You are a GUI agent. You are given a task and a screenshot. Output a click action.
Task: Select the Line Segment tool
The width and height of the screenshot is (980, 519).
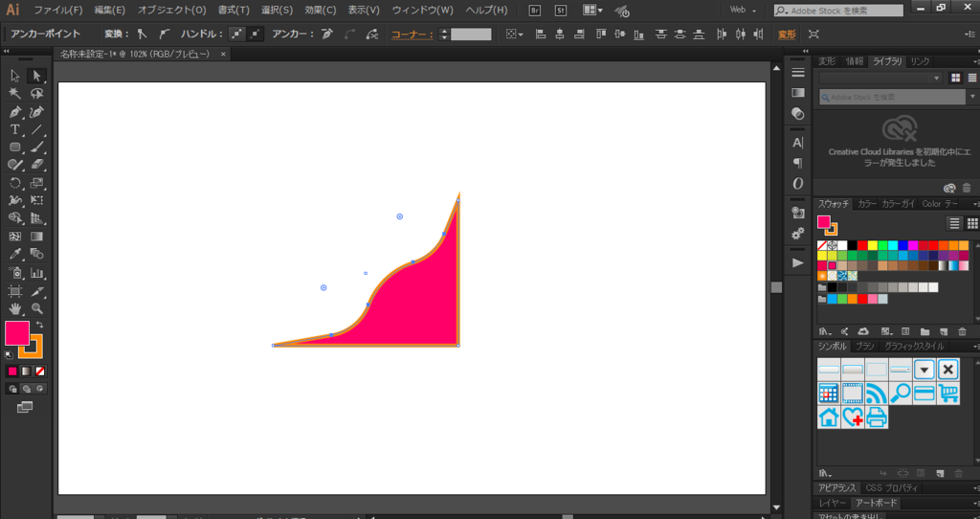[37, 129]
